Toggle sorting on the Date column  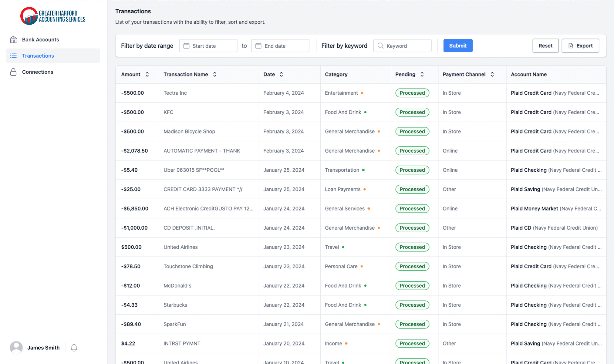pos(281,74)
